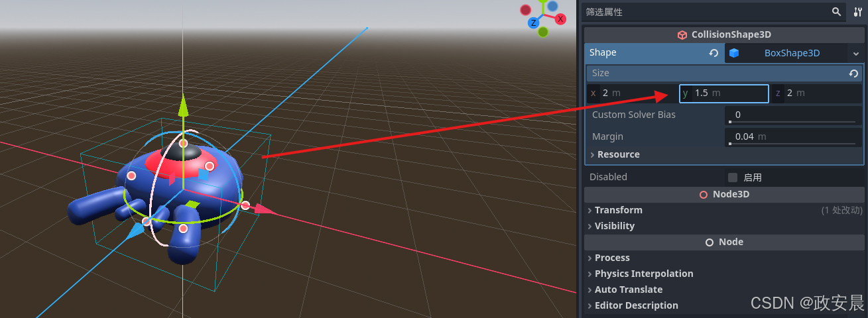Expand the Editor Description section
The width and height of the screenshot is (868, 318).
(633, 305)
